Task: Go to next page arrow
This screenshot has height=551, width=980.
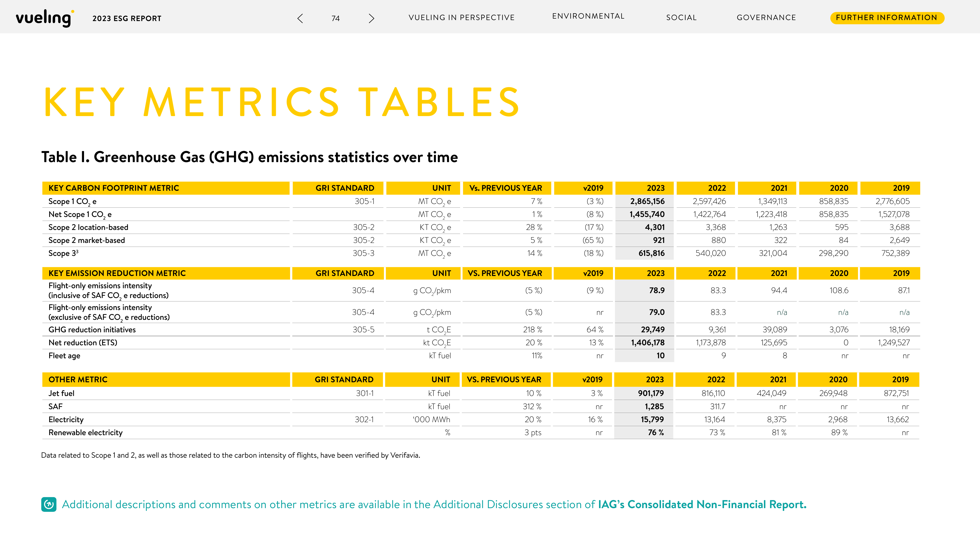Action: (371, 18)
